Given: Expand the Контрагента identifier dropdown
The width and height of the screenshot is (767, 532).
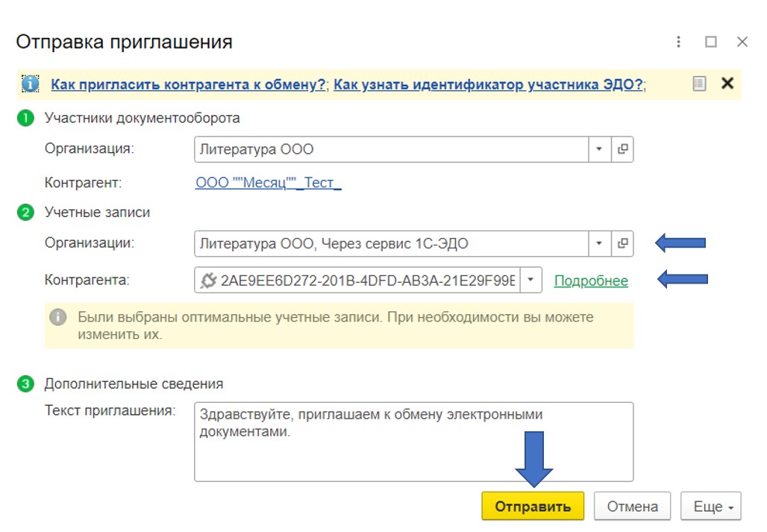Looking at the screenshot, I should coord(530,281).
